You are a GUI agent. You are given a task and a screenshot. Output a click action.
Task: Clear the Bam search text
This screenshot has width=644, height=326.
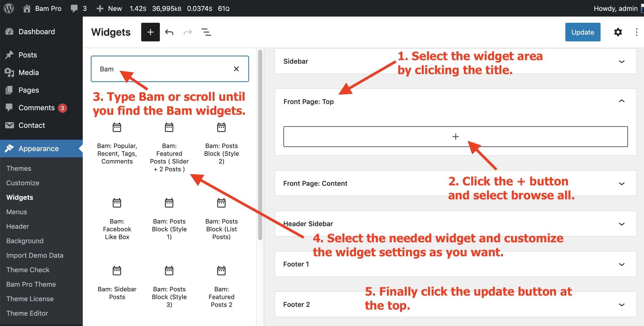click(x=236, y=69)
